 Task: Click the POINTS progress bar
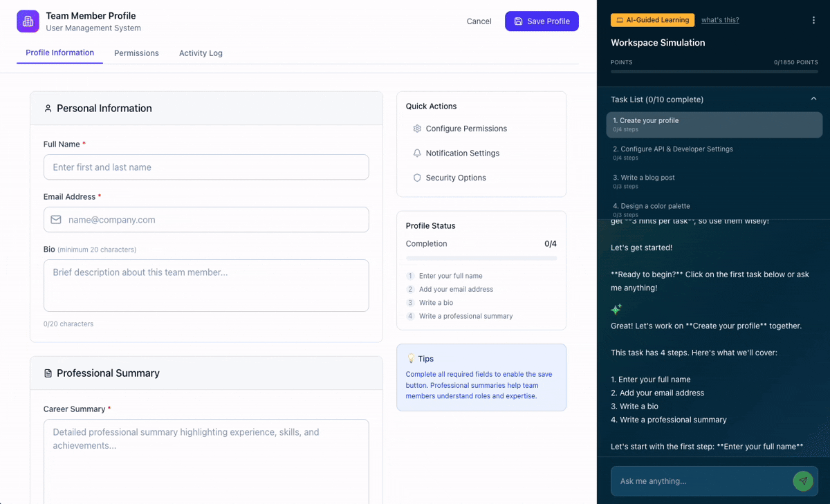[x=713, y=70]
